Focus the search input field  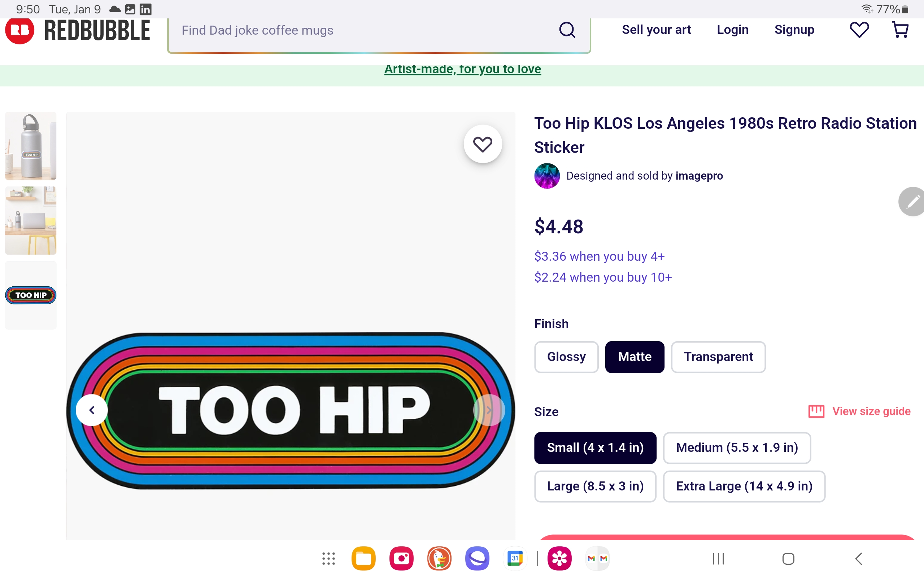coord(363,31)
